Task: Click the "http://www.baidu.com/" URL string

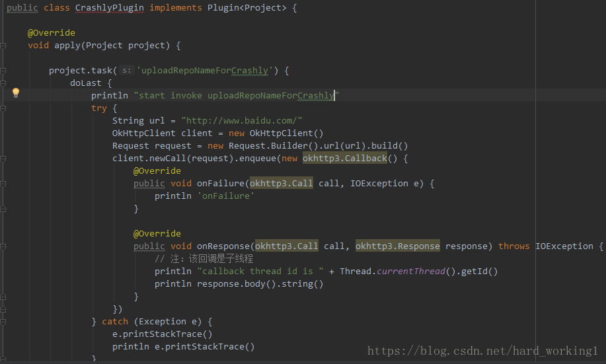Action: click(242, 120)
